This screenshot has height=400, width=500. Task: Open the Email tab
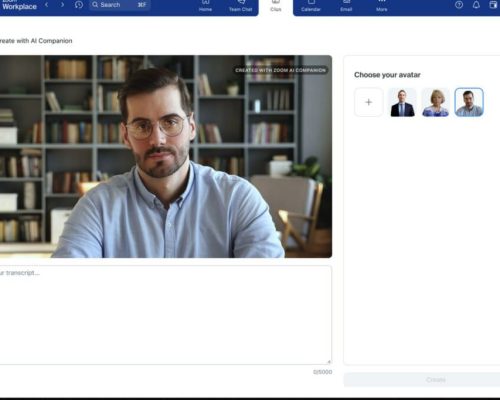pyautogui.click(x=346, y=6)
